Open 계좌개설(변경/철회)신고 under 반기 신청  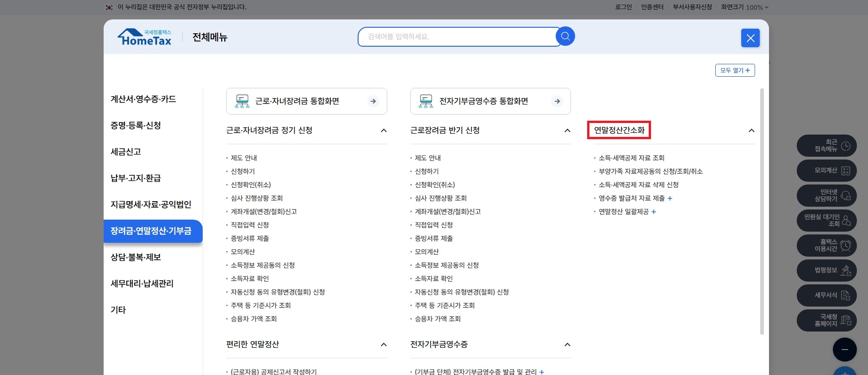[x=448, y=212]
